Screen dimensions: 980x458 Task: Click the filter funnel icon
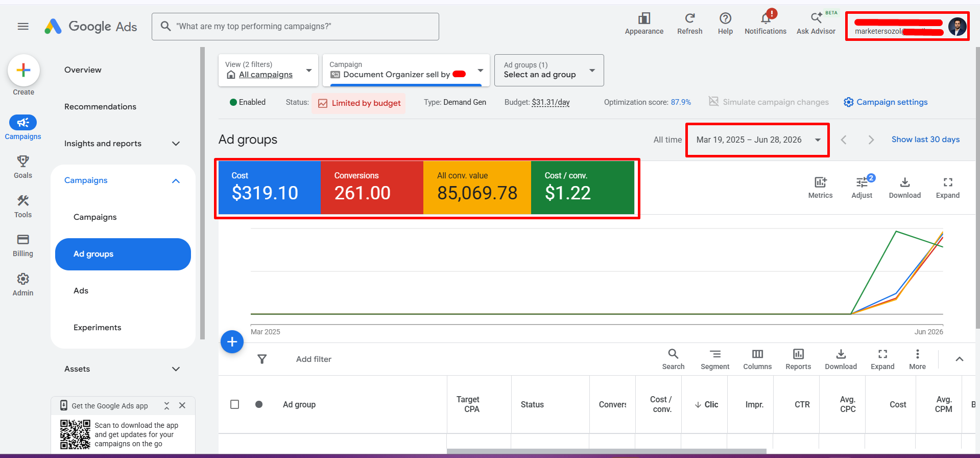pos(262,359)
